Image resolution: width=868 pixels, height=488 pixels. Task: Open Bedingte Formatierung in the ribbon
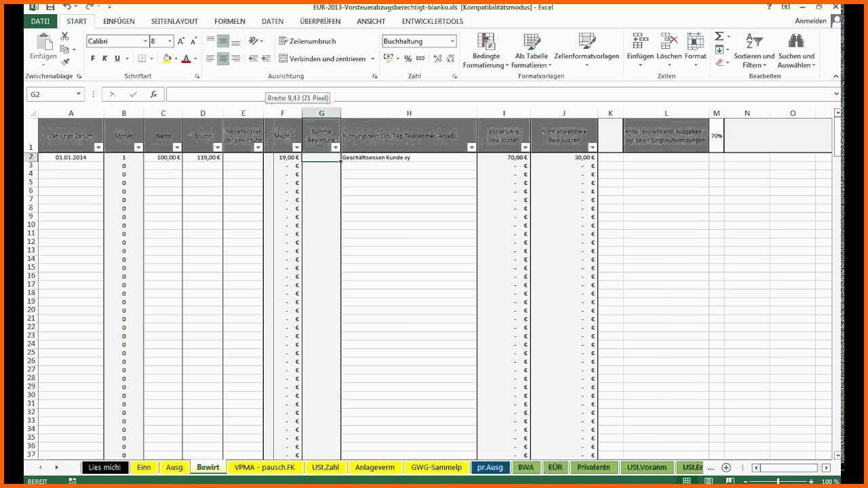486,51
